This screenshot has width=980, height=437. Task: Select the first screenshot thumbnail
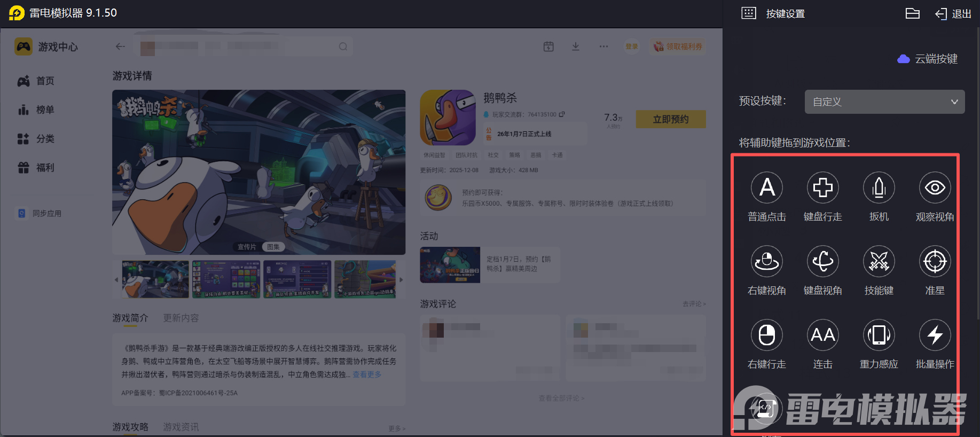pyautogui.click(x=155, y=279)
